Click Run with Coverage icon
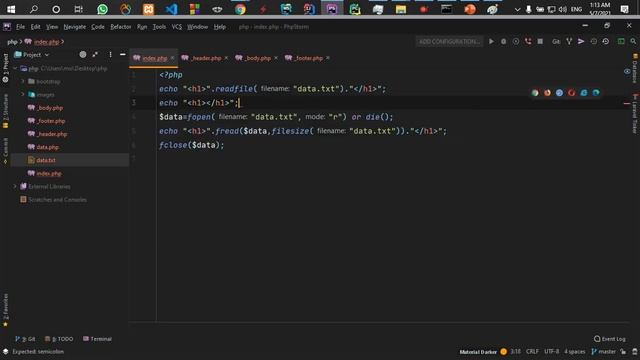This screenshot has width=640, height=360. coord(516,42)
